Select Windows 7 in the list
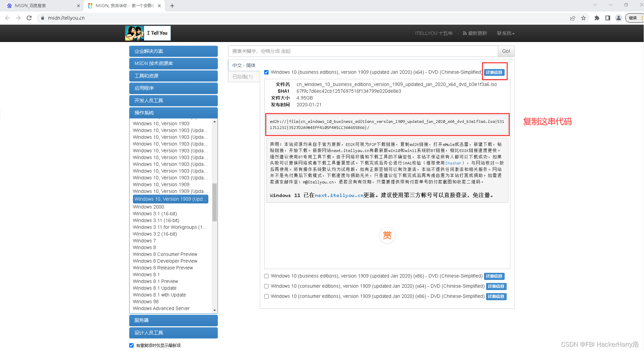 click(x=144, y=241)
